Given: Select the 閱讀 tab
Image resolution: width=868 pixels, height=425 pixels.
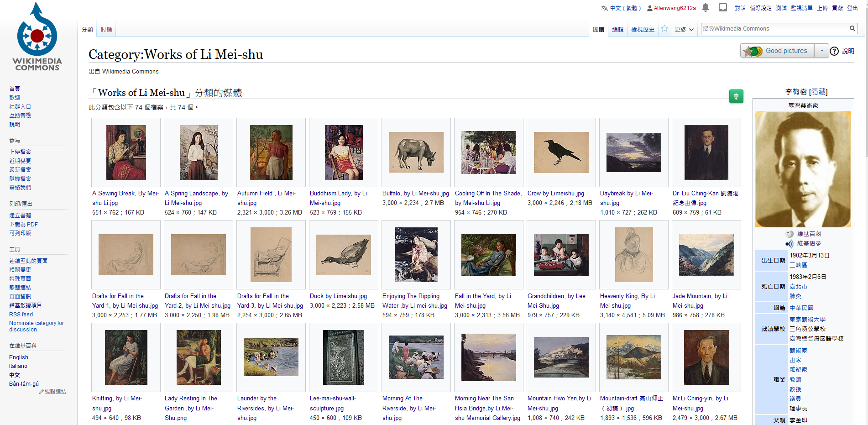Looking at the screenshot, I should tap(599, 29).
